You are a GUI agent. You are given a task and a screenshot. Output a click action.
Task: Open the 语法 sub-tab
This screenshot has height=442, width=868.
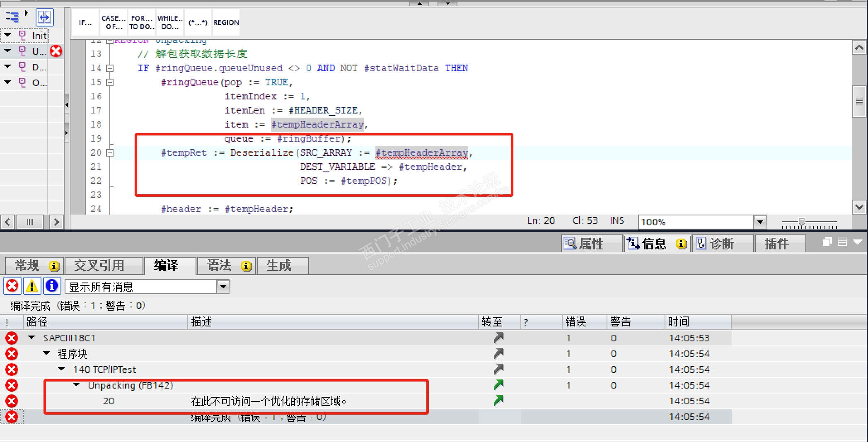click(226, 266)
